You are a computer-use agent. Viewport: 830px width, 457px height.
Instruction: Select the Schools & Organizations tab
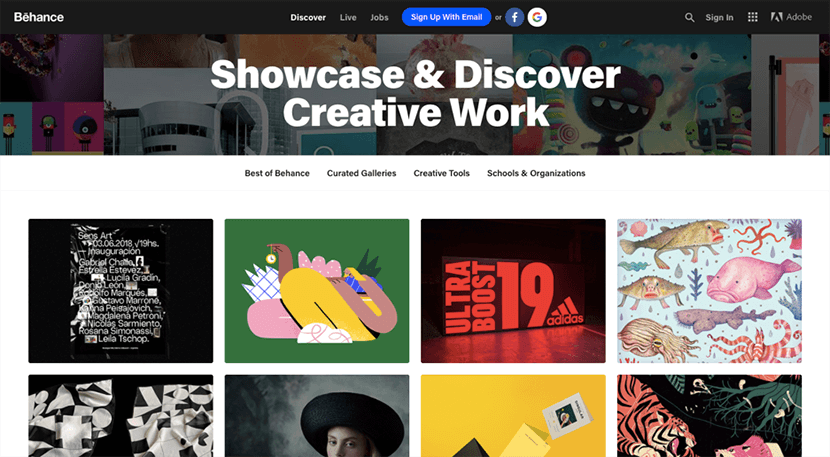(536, 173)
